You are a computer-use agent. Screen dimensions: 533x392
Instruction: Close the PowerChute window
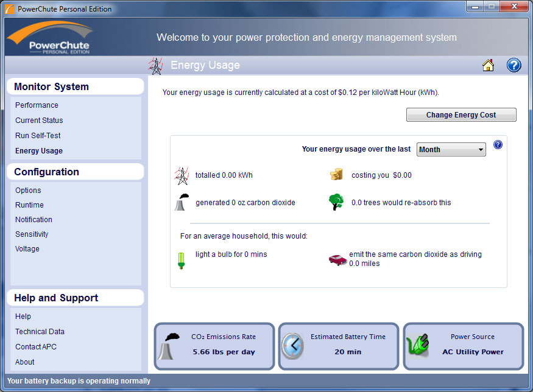[514, 7]
